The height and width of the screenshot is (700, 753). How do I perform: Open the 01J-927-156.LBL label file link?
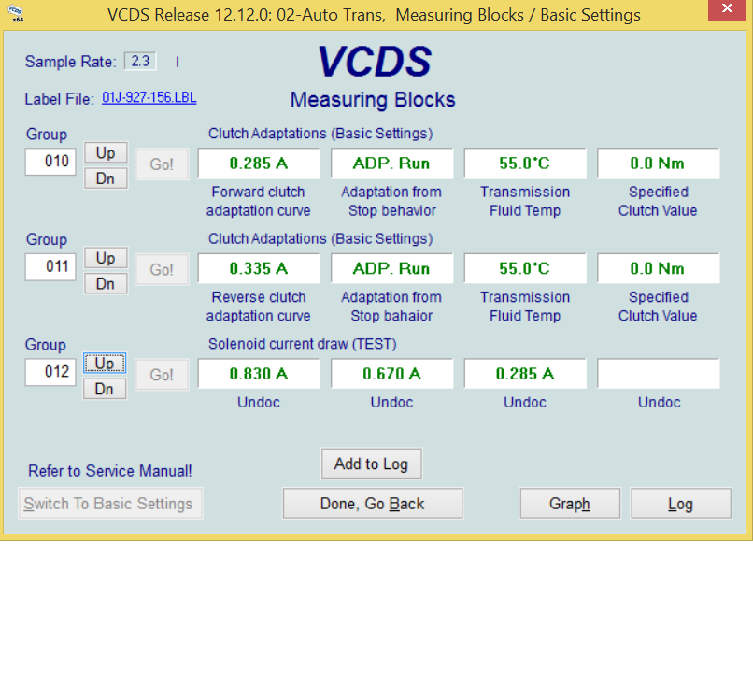[149, 98]
